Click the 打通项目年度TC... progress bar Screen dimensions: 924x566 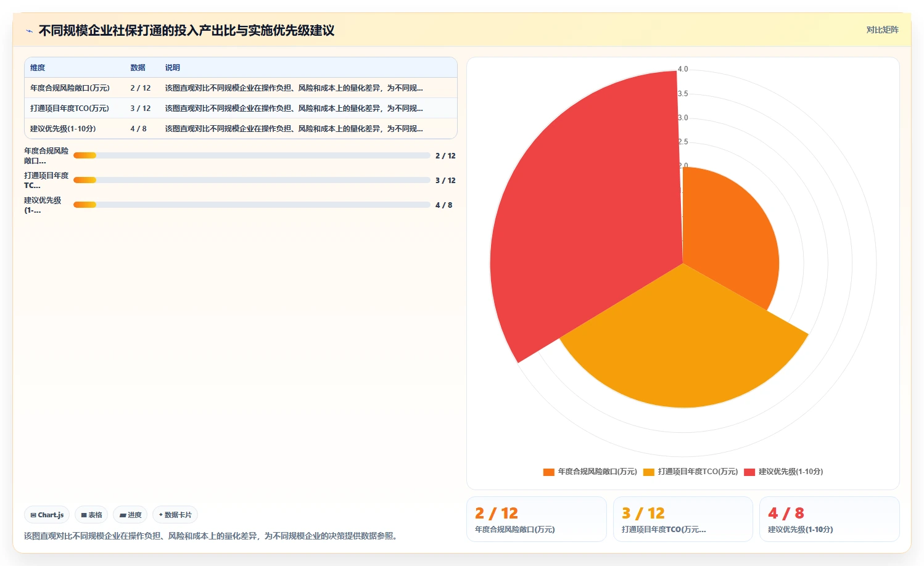pyautogui.click(x=252, y=180)
